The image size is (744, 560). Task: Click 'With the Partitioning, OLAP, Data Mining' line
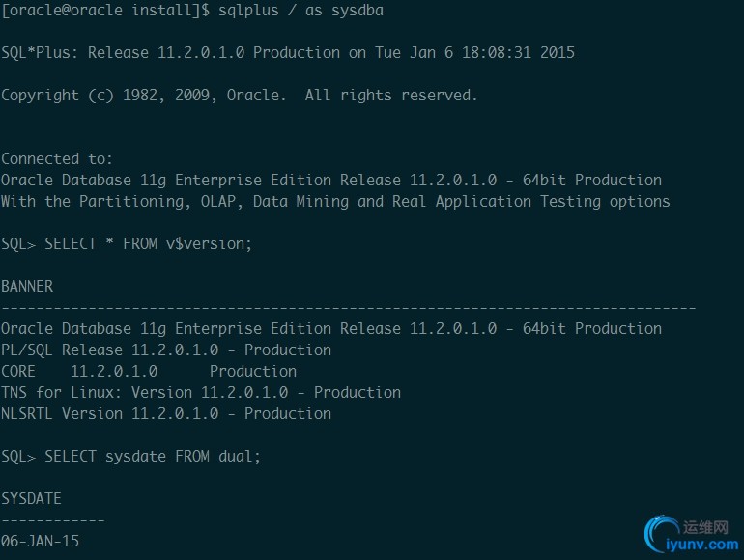pyautogui.click(x=335, y=202)
